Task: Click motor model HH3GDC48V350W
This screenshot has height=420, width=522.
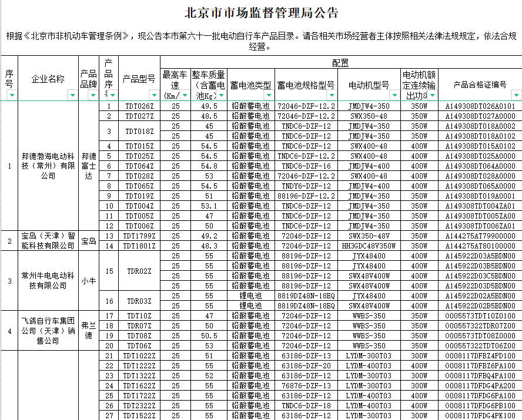Action: coord(369,246)
